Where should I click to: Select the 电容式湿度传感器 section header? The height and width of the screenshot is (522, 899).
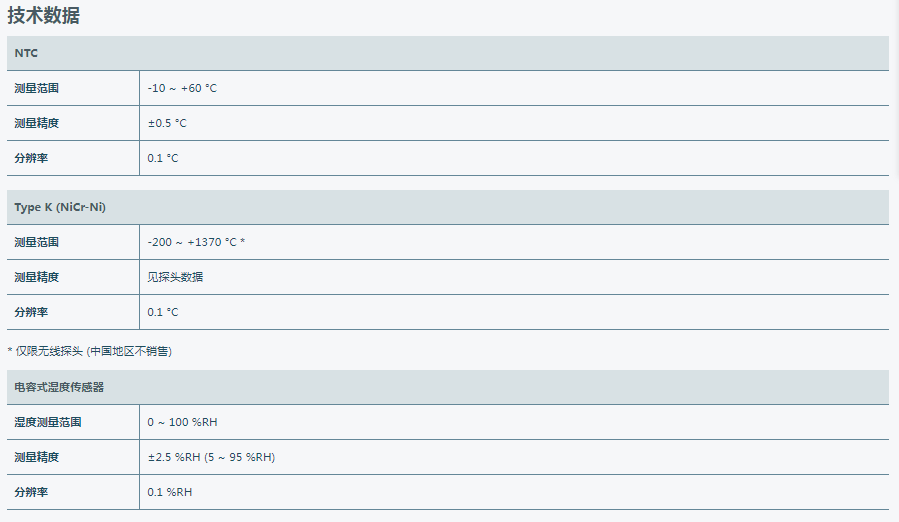(x=59, y=387)
